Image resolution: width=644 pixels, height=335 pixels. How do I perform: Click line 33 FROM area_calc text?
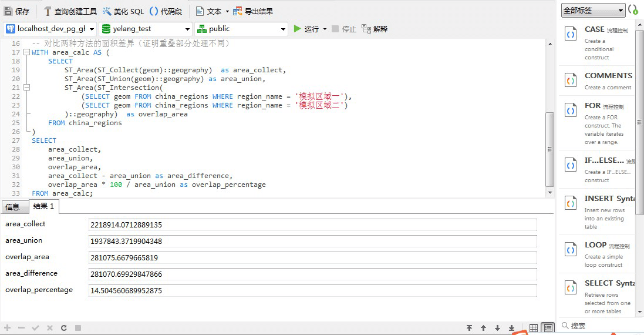pos(62,193)
